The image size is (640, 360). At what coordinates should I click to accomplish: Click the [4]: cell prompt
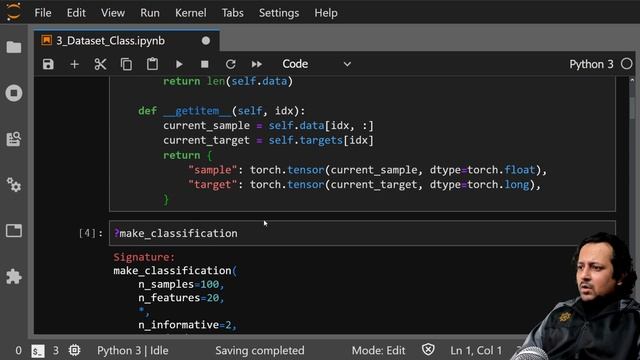91,233
